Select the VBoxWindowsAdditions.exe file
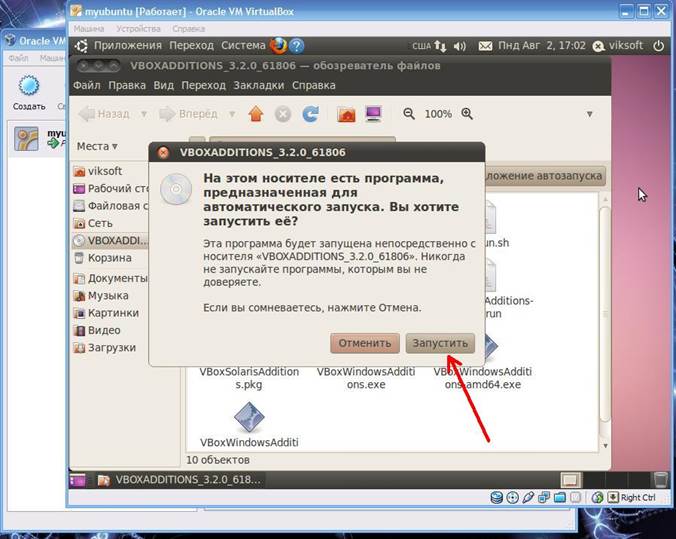676x539 pixels. pyautogui.click(x=366, y=378)
